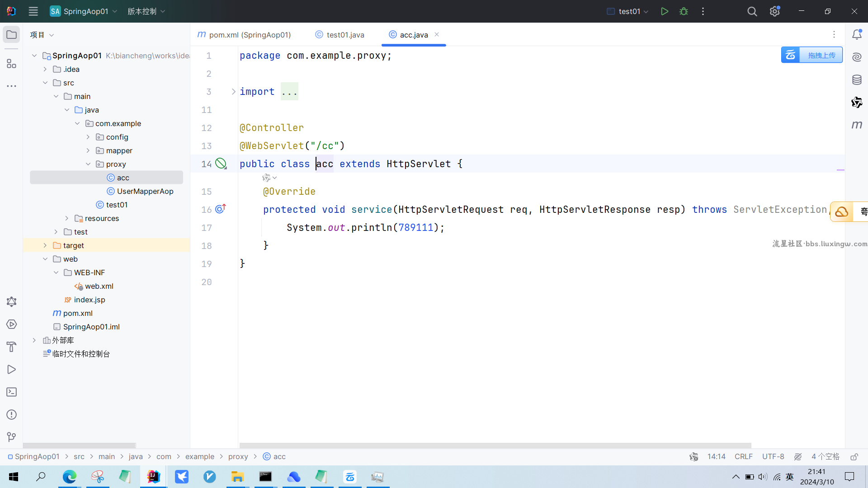Screen dimensions: 868x488
Task: Open the Notifications panel
Action: click(x=857, y=34)
